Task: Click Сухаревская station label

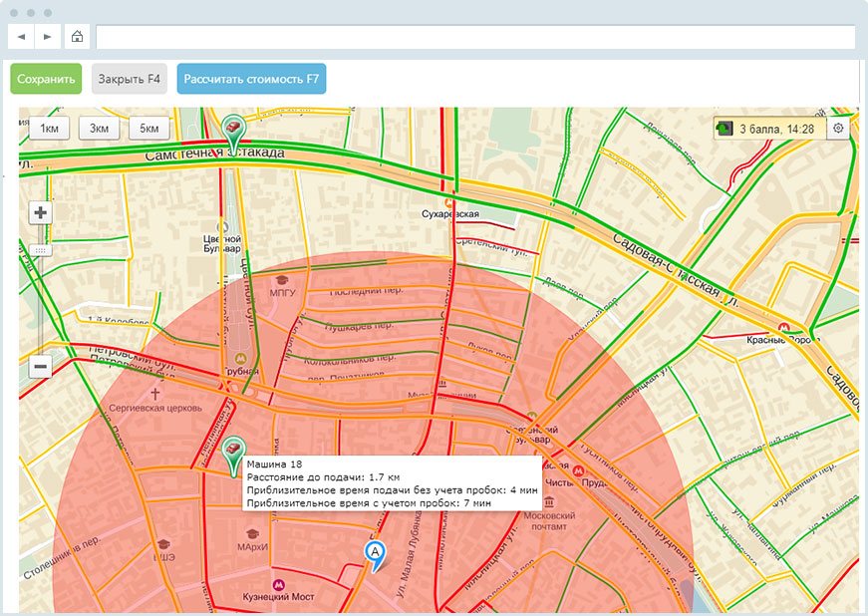Action: (x=450, y=213)
